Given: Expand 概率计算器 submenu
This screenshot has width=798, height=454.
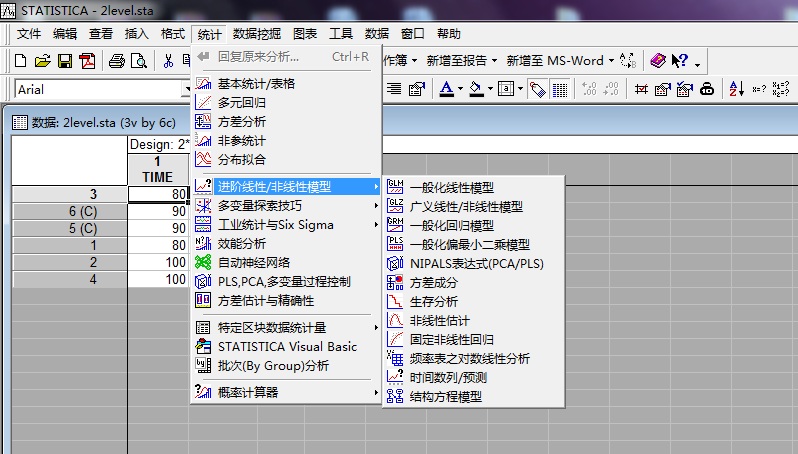Looking at the screenshot, I should tap(287, 392).
